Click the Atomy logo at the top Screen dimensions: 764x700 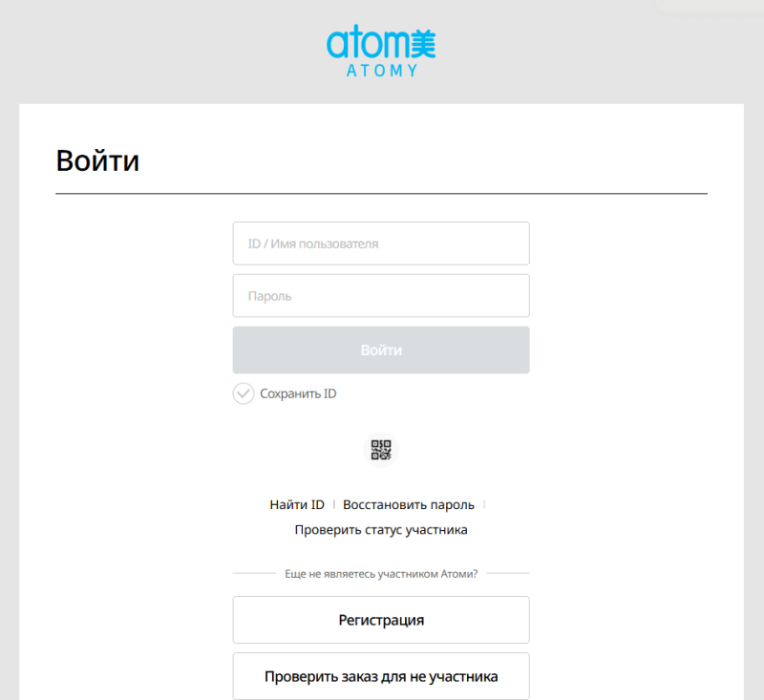click(x=381, y=51)
